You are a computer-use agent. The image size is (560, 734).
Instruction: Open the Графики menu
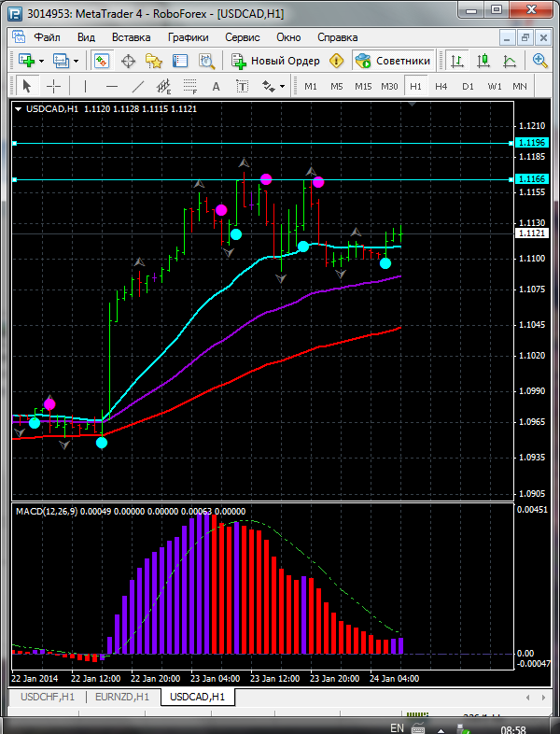(189, 37)
